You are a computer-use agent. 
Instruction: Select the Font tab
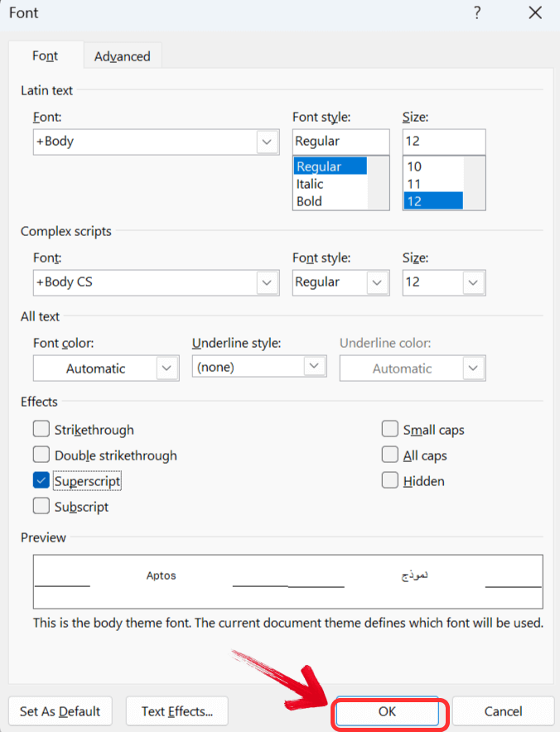[45, 56]
